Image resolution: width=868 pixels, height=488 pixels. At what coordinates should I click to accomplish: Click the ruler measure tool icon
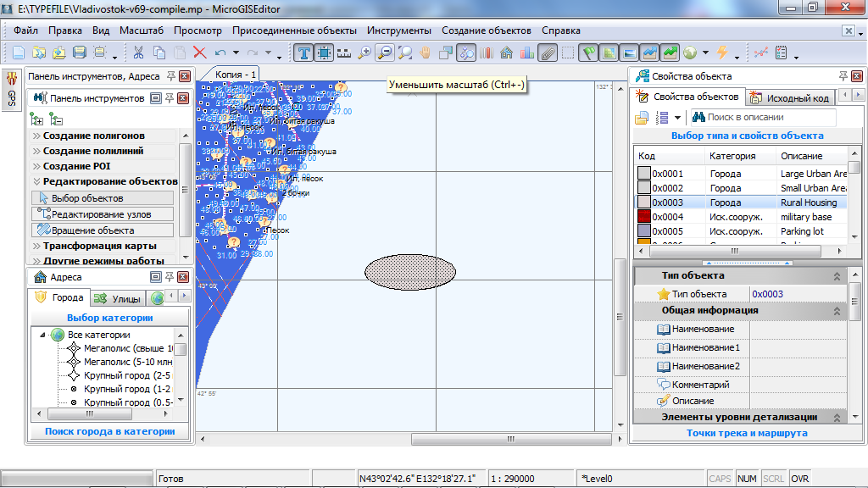(x=344, y=53)
